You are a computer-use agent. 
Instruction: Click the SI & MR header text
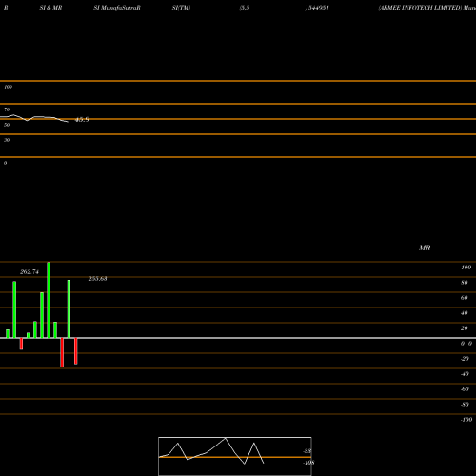click(x=50, y=8)
